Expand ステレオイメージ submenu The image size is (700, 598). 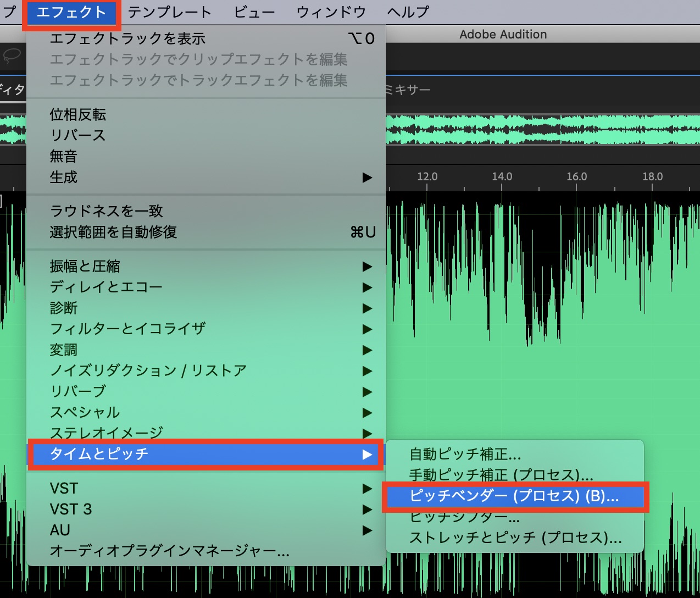coord(206,432)
